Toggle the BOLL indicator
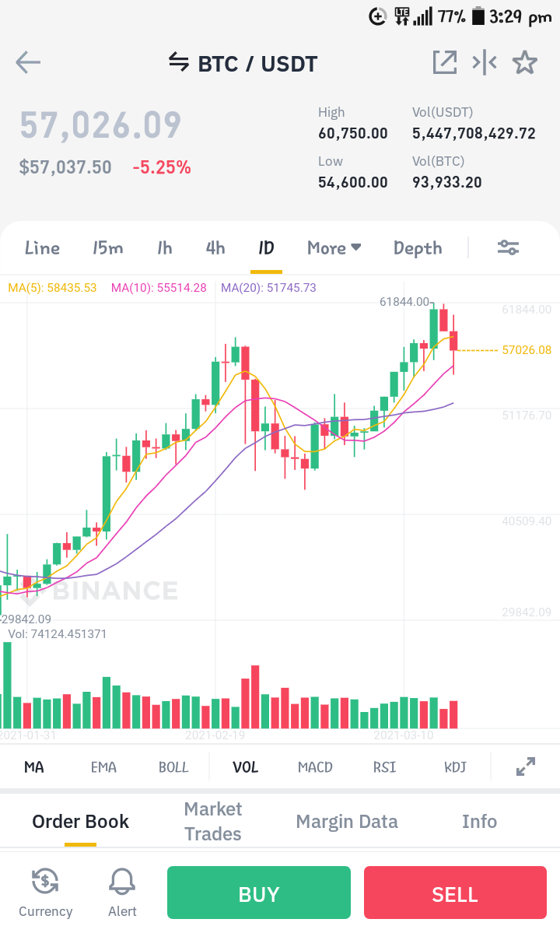Screen dimensions: 560x933 click(x=173, y=767)
